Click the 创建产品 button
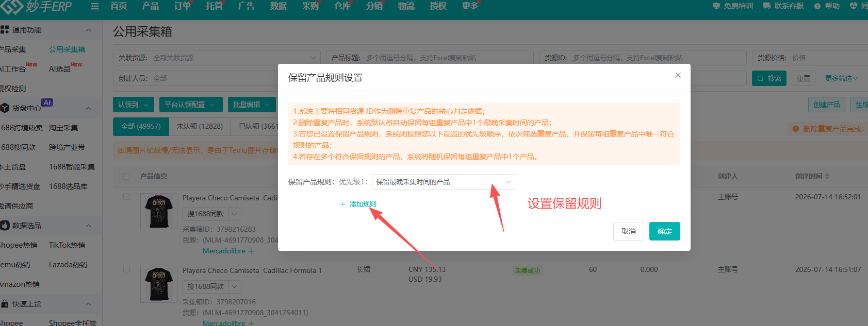The image size is (868, 326). coord(827,105)
